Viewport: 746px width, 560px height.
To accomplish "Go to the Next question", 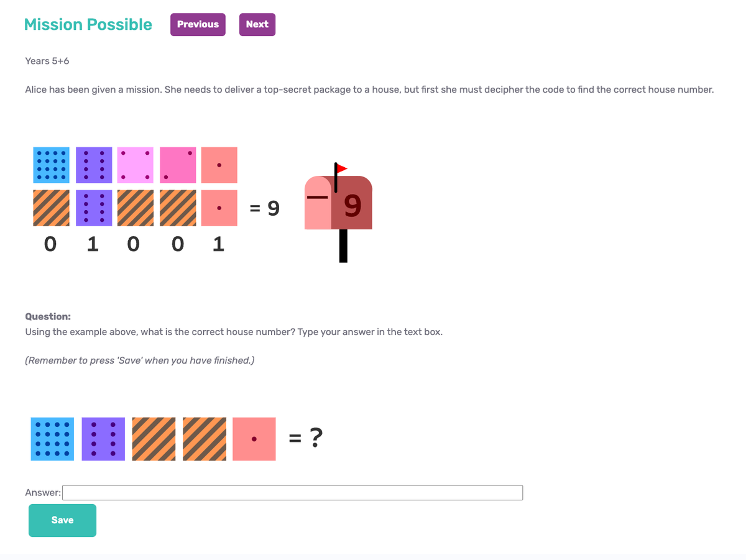I will point(257,25).
